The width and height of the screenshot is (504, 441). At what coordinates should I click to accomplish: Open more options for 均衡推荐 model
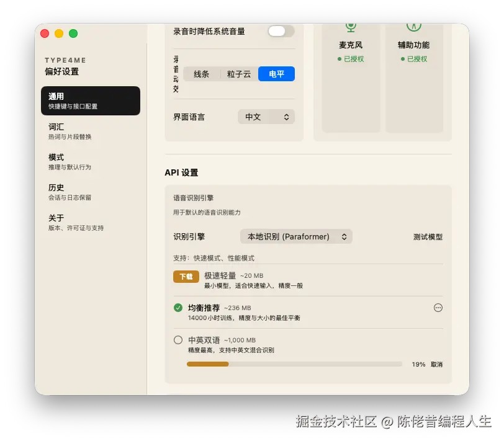coord(438,308)
